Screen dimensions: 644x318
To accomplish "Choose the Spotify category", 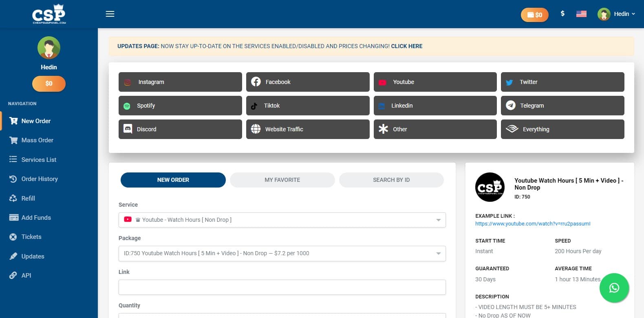I will pyautogui.click(x=180, y=106).
